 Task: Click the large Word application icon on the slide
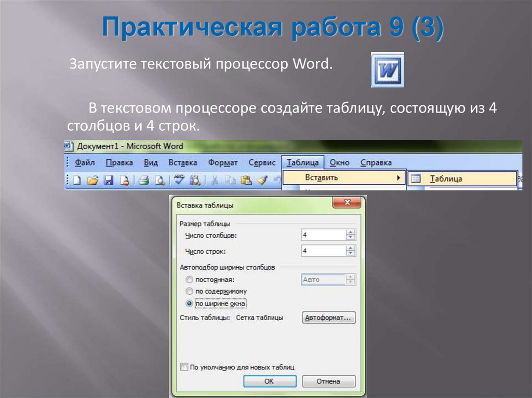point(387,70)
